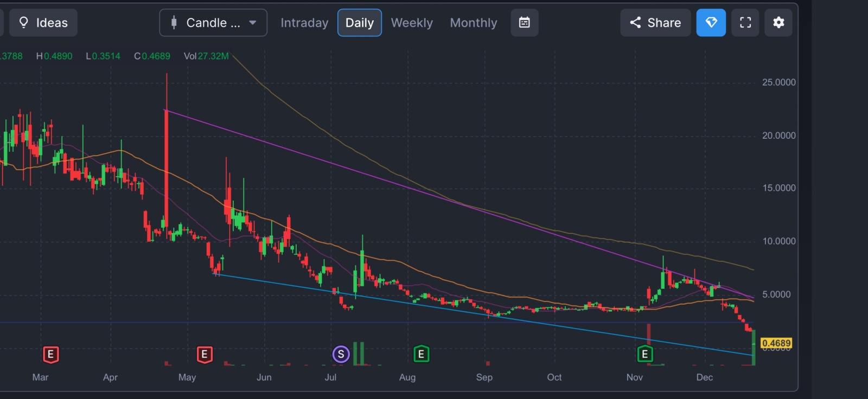Viewport: 868px width, 399px height.
Task: Open the premium diamond feature
Action: [x=711, y=23]
